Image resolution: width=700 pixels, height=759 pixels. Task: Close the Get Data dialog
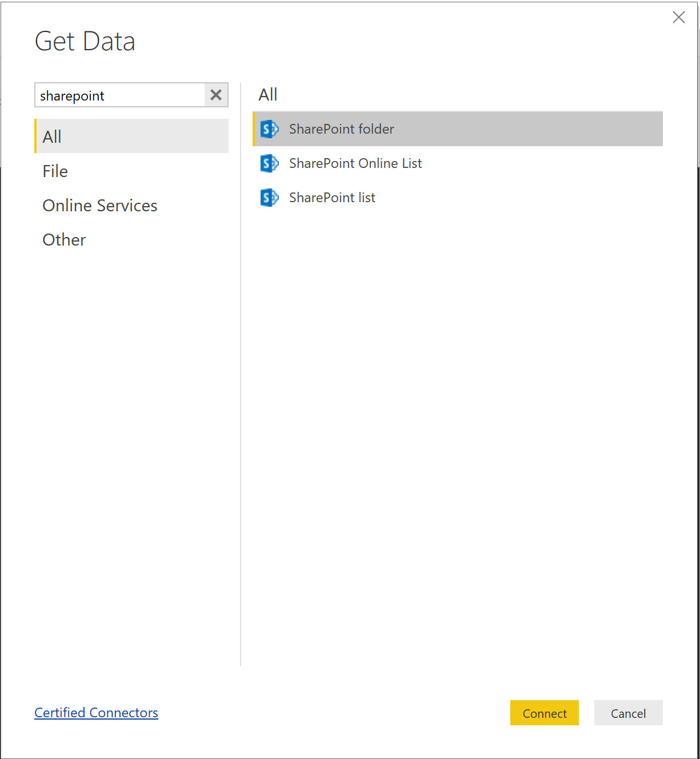(679, 17)
